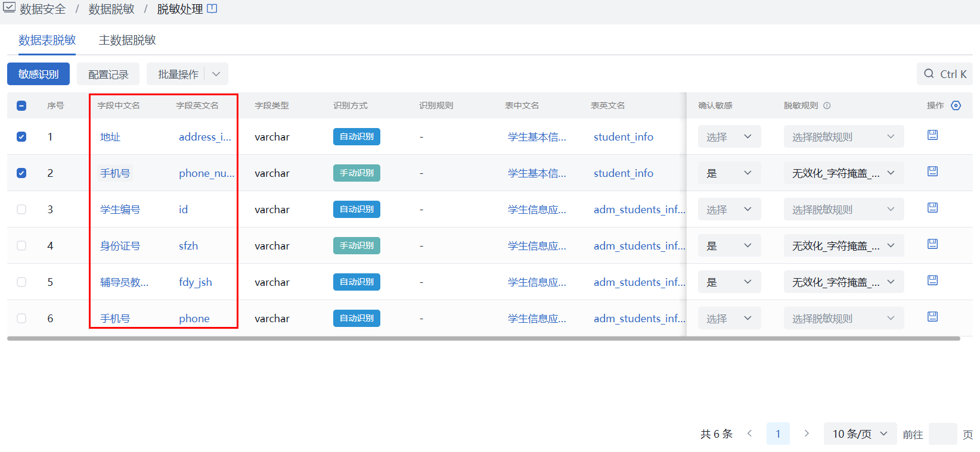Switch to 主数据脱敏 tab

[x=127, y=40]
